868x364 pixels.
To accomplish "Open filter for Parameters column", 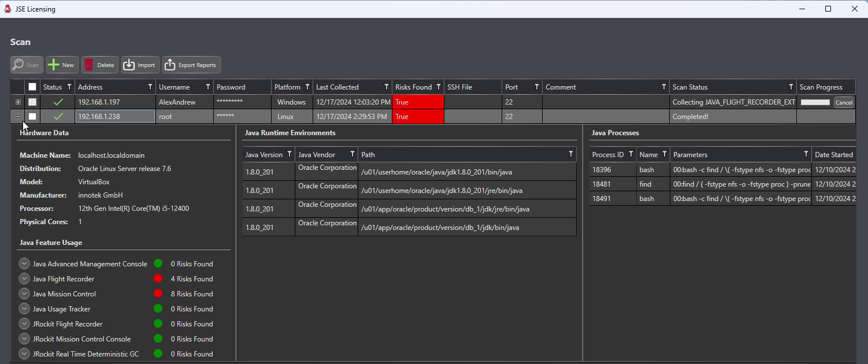I will pyautogui.click(x=806, y=154).
